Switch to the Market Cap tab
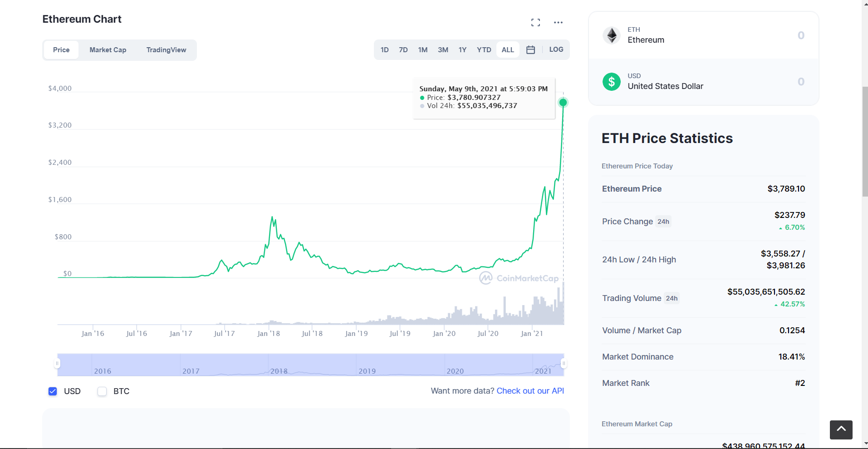The width and height of the screenshot is (868, 449). pos(108,50)
